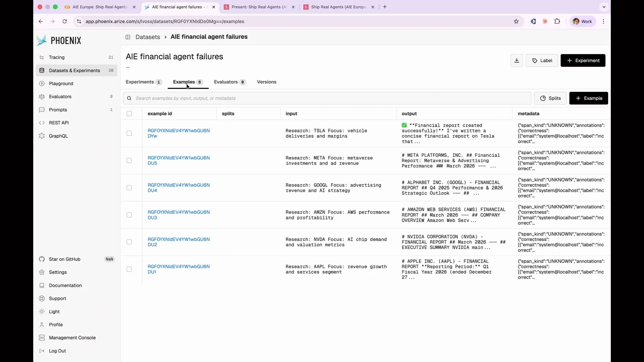Switch to the Experiments tab

click(x=144, y=82)
